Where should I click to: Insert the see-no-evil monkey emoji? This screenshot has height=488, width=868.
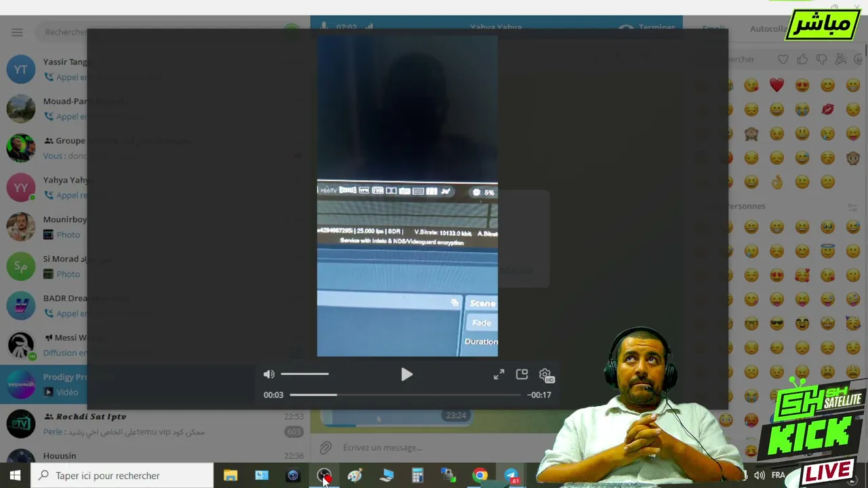coord(751,134)
